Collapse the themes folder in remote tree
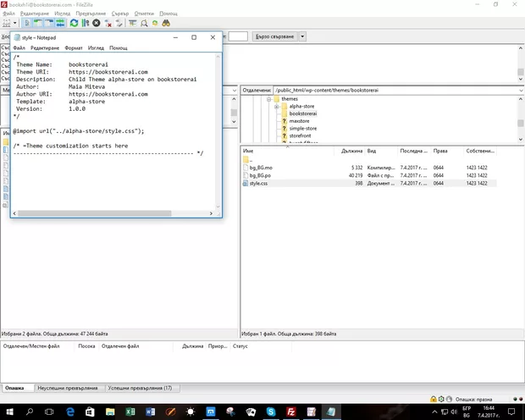The height and width of the screenshot is (420, 525). pyautogui.click(x=268, y=99)
